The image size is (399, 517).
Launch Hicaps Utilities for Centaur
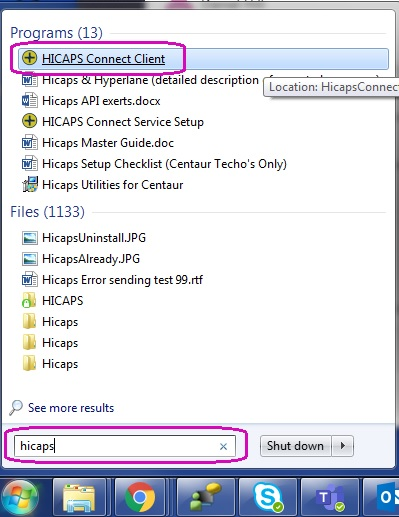point(112,185)
